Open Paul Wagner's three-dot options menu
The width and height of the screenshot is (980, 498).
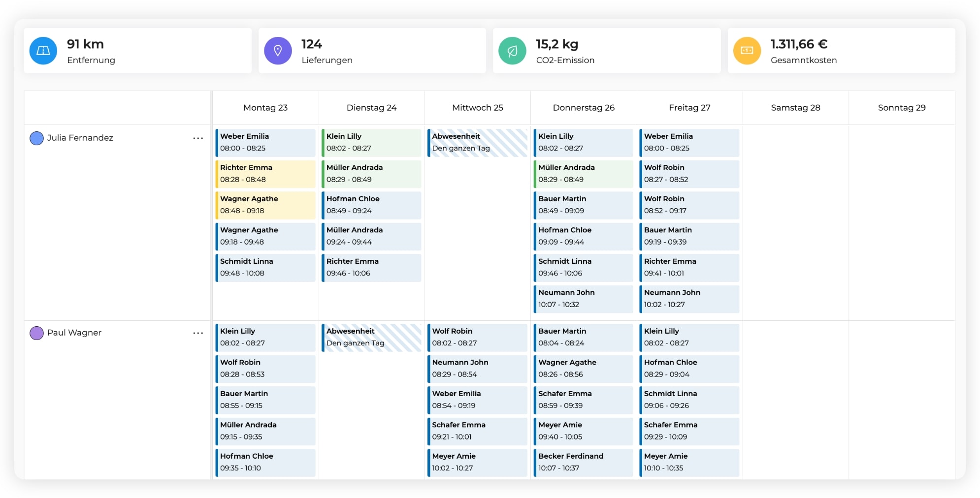[x=198, y=333]
